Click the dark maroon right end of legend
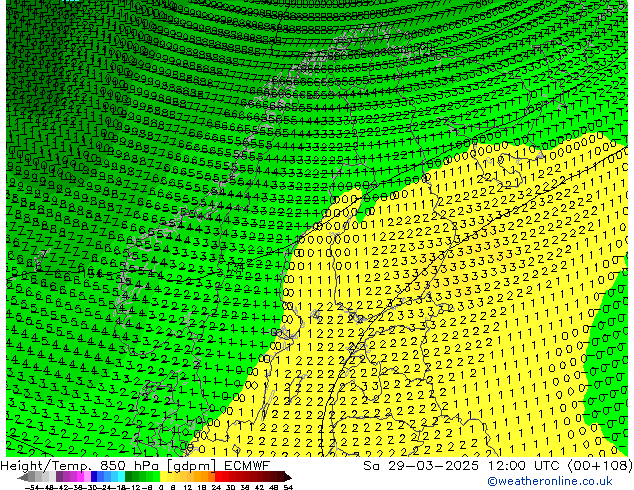Viewport: 634px width, 490px height. tap(284, 477)
